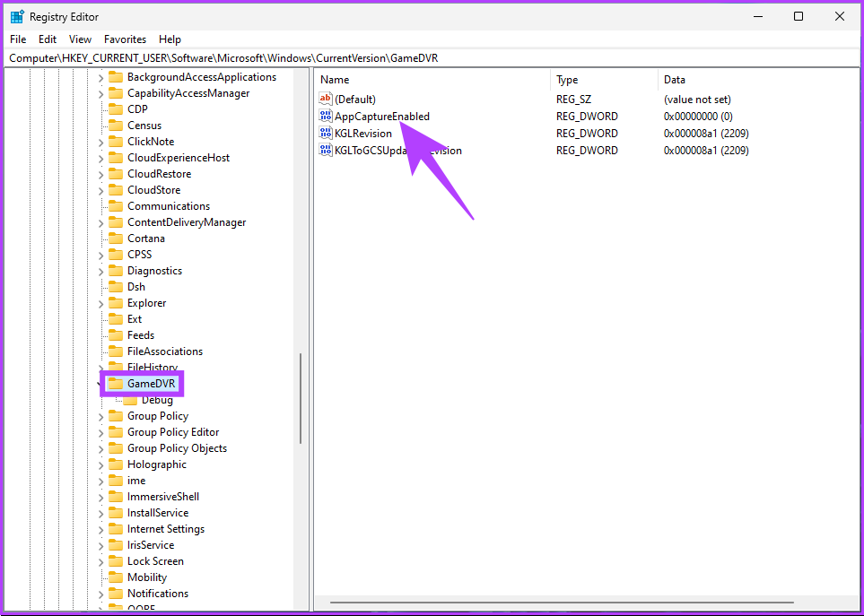The image size is (864, 616).
Task: Expand the Group Policy key
Action: point(100,416)
